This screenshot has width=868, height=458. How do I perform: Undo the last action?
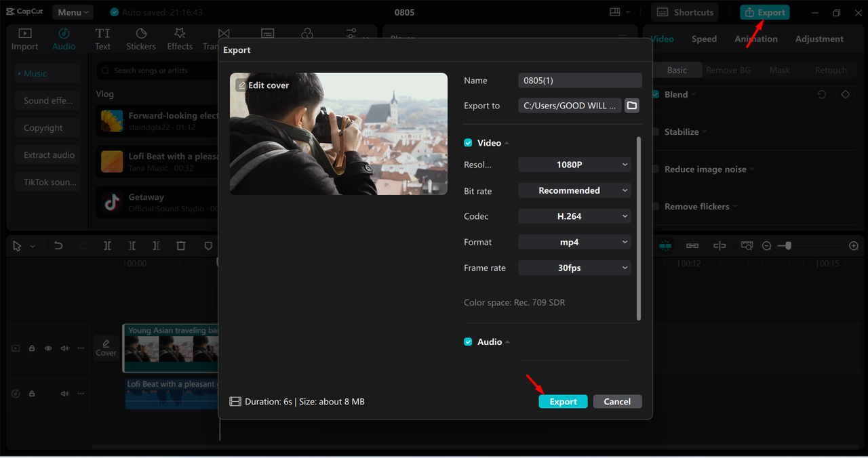coord(58,246)
